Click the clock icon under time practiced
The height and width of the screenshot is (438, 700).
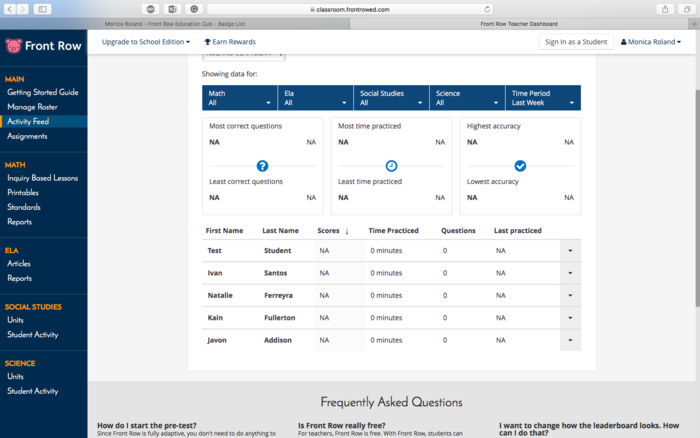pos(391,166)
